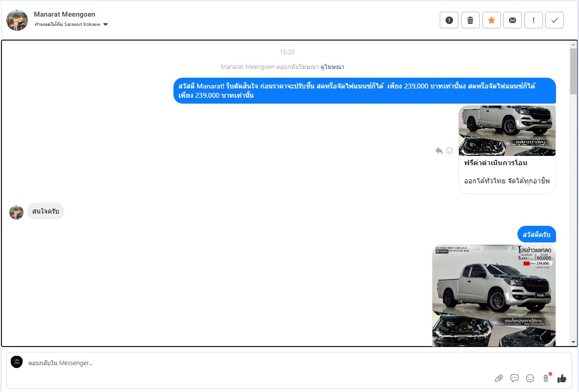Image resolution: width=579 pixels, height=392 pixels.
Task: Click the page avatar in reply box
Action: 17,362
